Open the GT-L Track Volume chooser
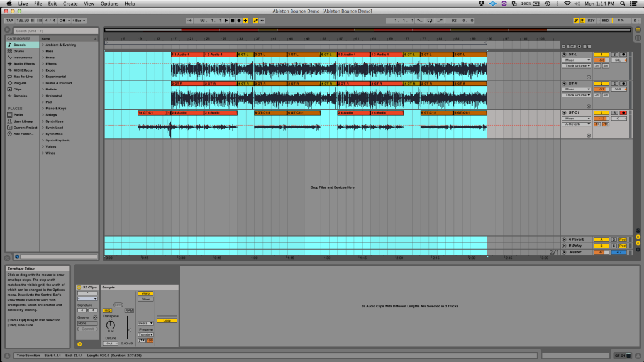The image size is (644, 362). pyautogui.click(x=576, y=65)
